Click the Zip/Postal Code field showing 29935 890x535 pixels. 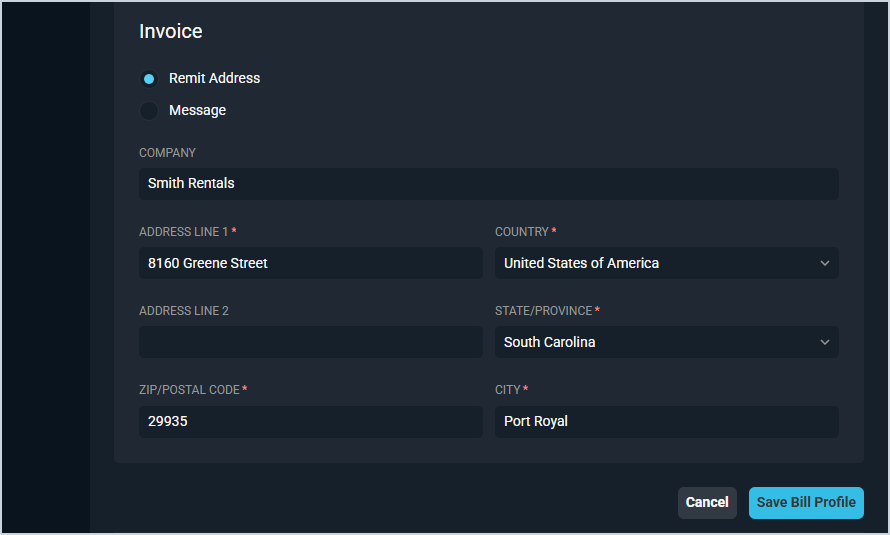coord(310,421)
